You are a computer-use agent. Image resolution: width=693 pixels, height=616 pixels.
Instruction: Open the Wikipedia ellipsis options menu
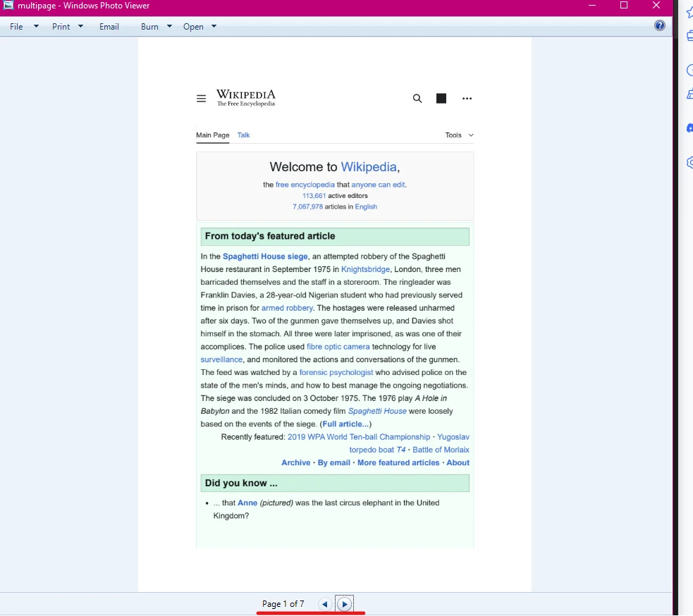[x=467, y=98]
